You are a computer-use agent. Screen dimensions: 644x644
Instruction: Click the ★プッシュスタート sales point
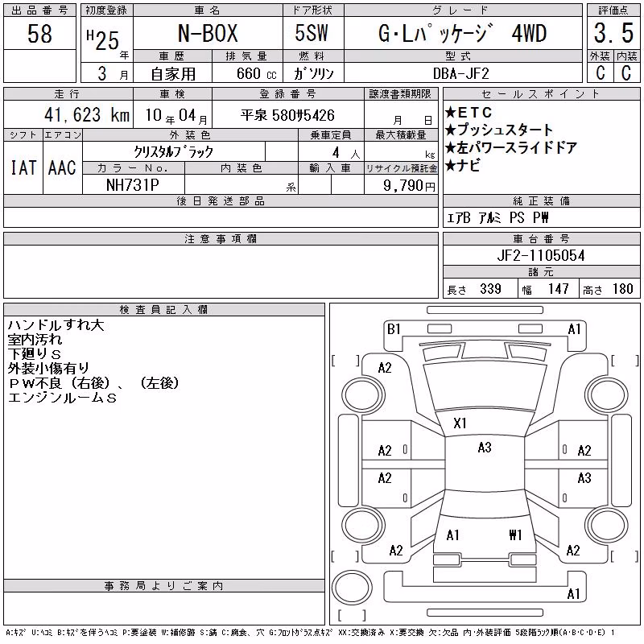(499, 130)
